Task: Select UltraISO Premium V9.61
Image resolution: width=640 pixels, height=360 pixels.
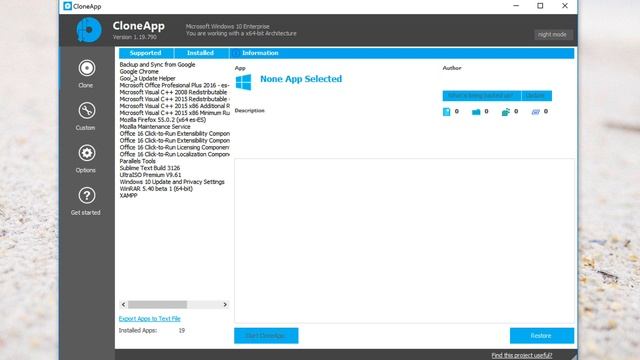Action: 150,175
